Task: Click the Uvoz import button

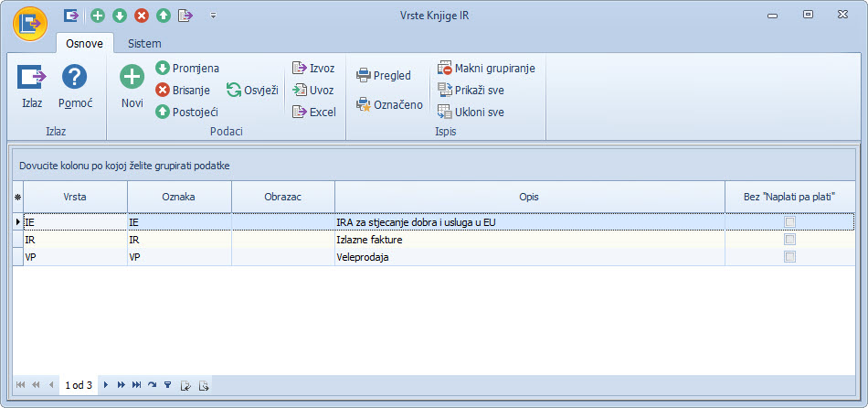Action: [x=314, y=90]
